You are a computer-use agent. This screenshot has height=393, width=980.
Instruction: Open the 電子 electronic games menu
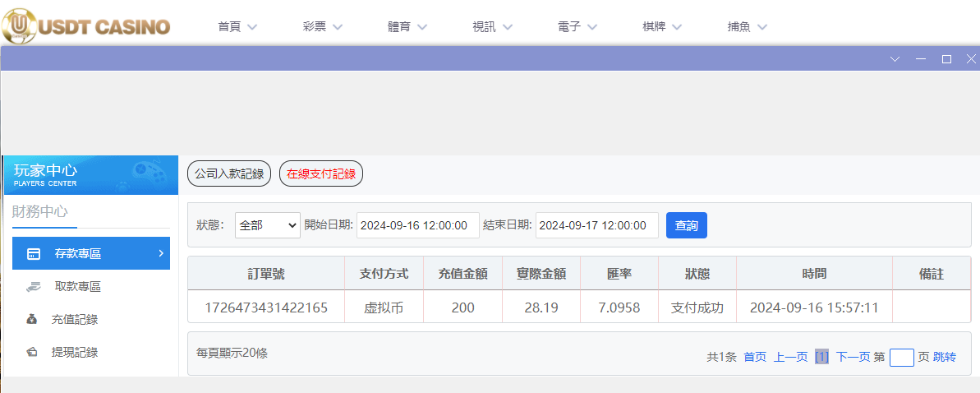[577, 26]
